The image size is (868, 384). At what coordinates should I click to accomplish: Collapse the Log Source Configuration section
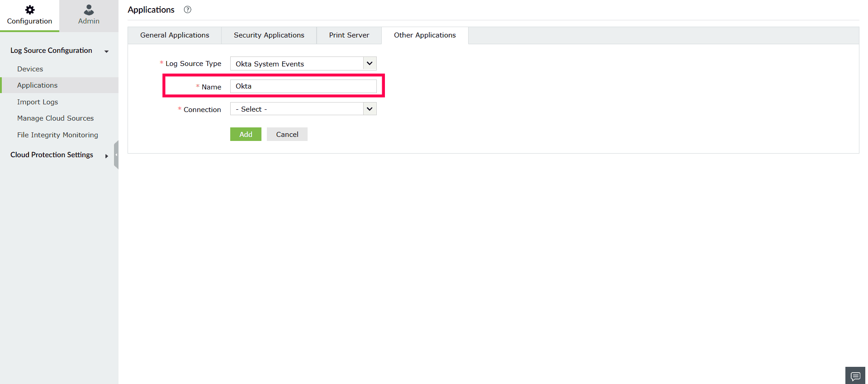[x=59, y=51]
